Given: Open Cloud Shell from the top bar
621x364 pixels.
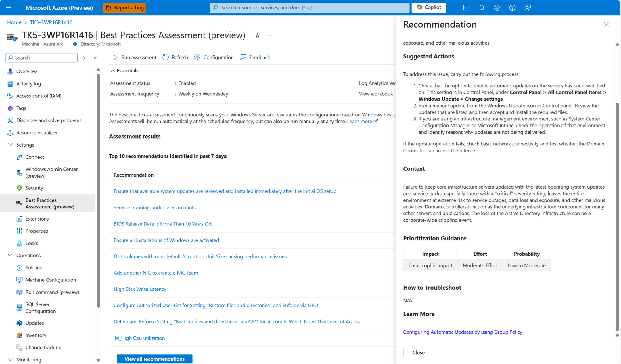Looking at the screenshot, I should pyautogui.click(x=466, y=8).
